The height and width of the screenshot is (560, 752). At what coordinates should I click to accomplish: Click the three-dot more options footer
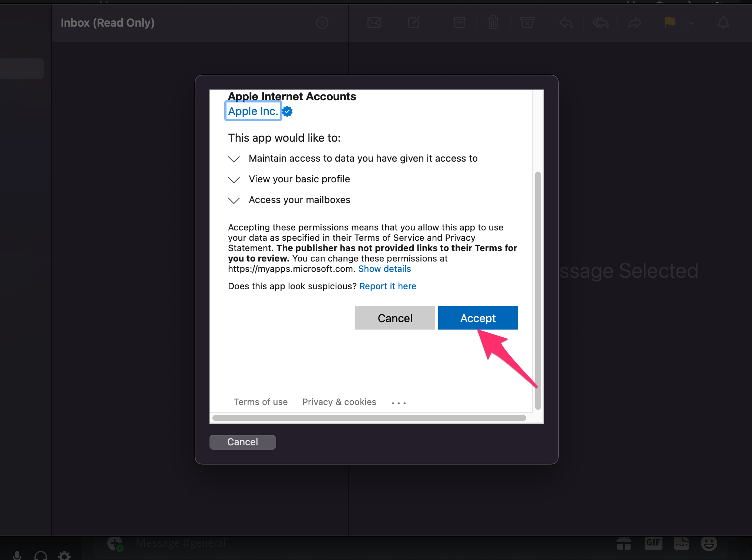coord(399,403)
